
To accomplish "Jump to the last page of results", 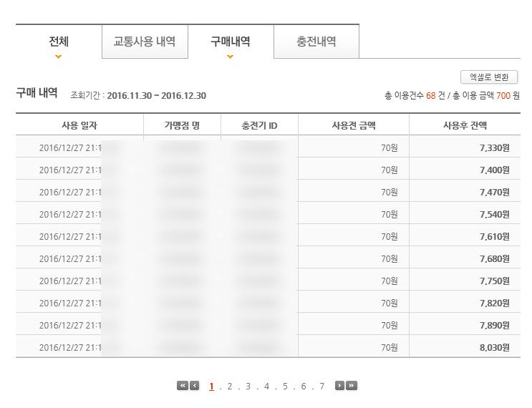I will [352, 386].
